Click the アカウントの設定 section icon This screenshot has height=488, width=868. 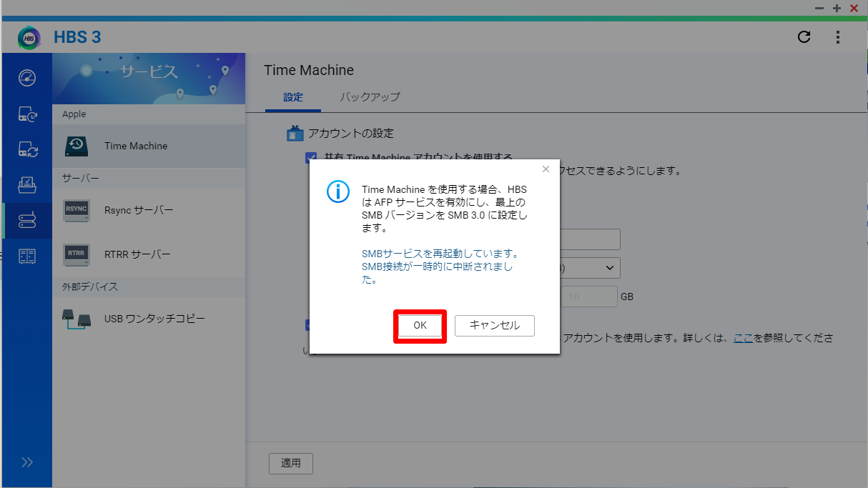point(295,133)
